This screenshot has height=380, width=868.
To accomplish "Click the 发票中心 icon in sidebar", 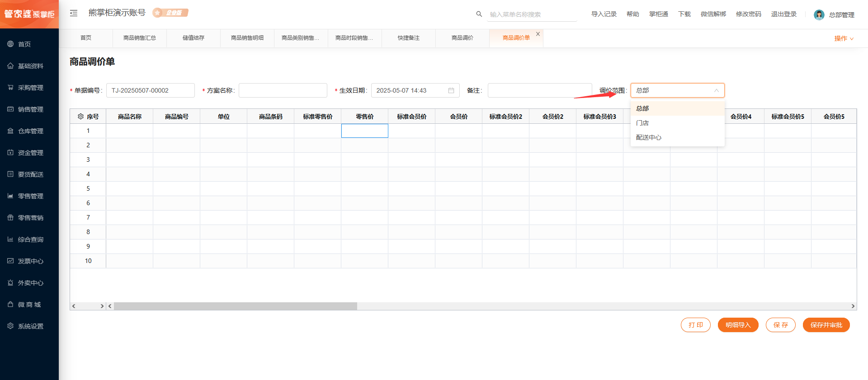I will pyautogui.click(x=10, y=261).
